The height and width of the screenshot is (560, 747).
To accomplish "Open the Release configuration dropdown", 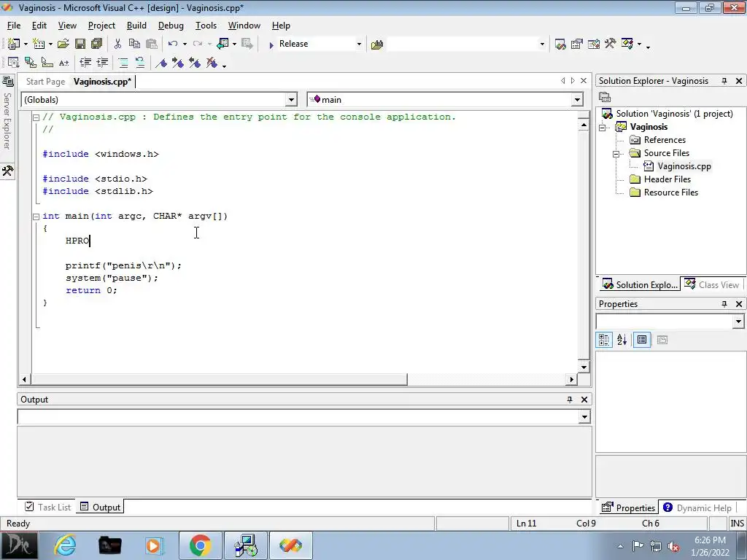I will (359, 44).
